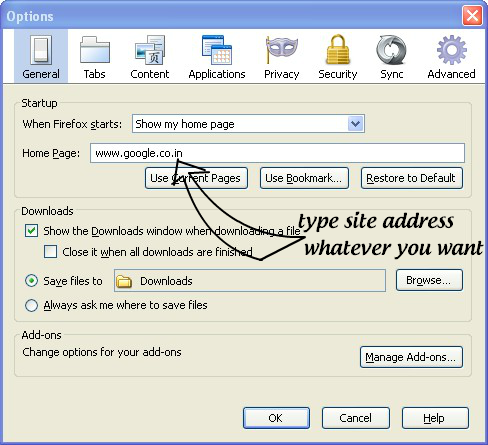Screen dimensions: 488x445
Task: Open Manage Add-ons
Action: click(x=411, y=357)
